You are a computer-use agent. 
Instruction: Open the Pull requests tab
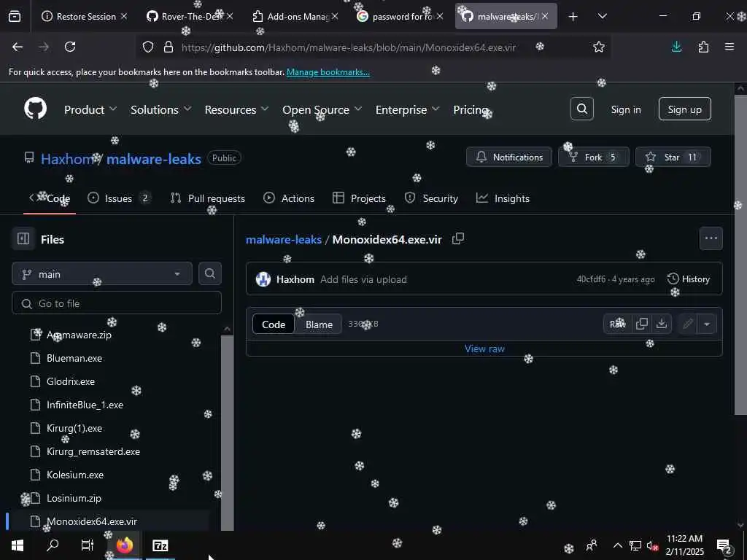point(208,198)
